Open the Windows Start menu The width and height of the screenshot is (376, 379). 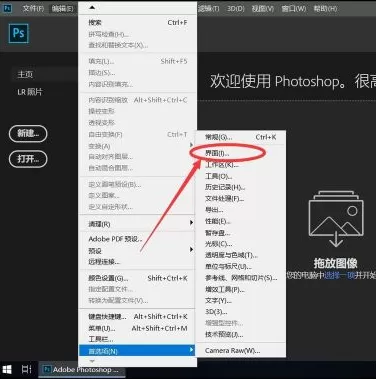(7, 369)
